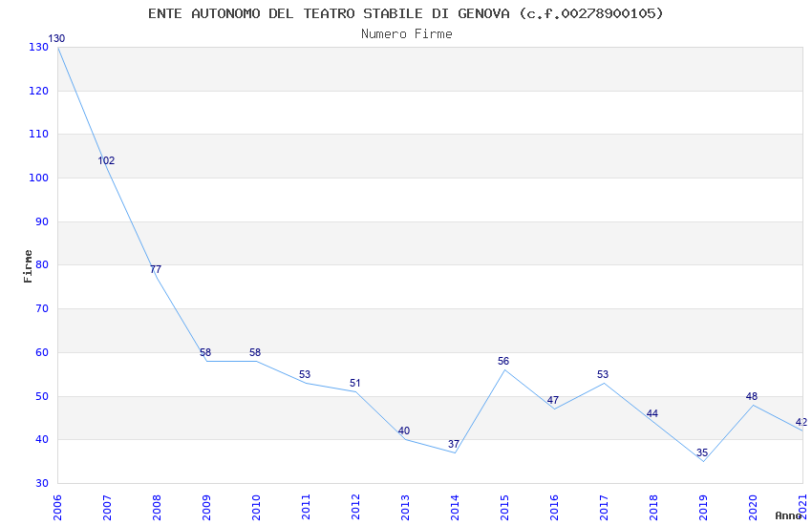
Task: Click the 2007 x-axis tick label
Action: coord(107,507)
